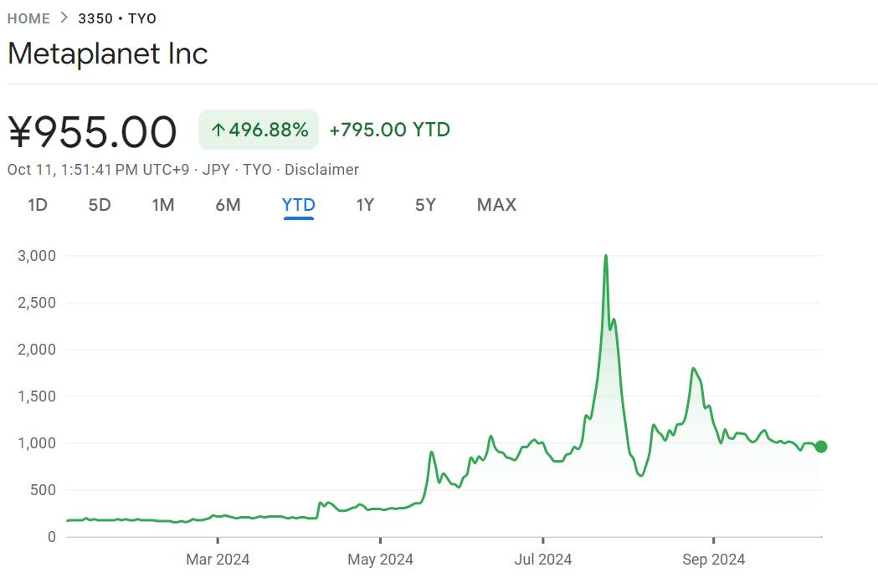Select the YTD range tab
This screenshot has width=878, height=588.
coord(299,205)
